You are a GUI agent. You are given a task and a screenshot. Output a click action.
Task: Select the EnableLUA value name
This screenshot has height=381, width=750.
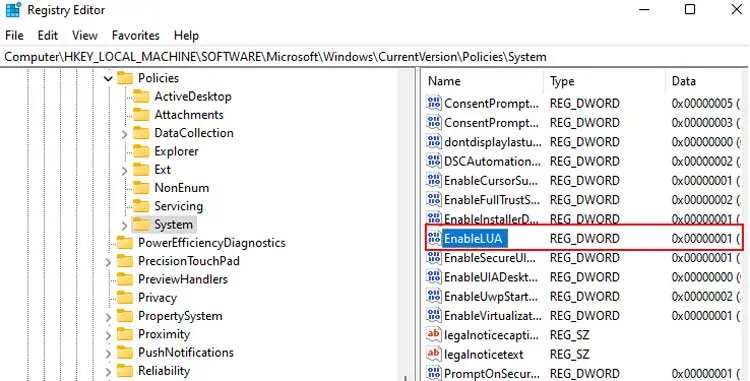(474, 238)
